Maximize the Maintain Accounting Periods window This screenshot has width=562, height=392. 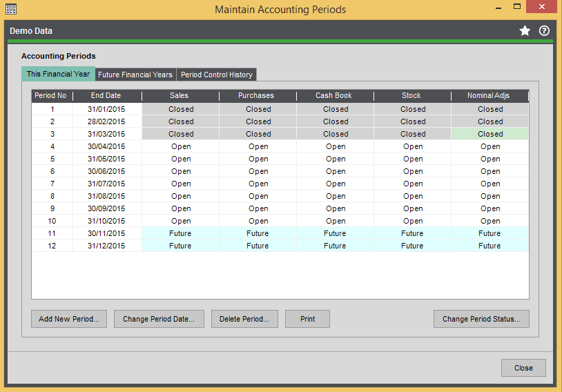pyautogui.click(x=517, y=6)
